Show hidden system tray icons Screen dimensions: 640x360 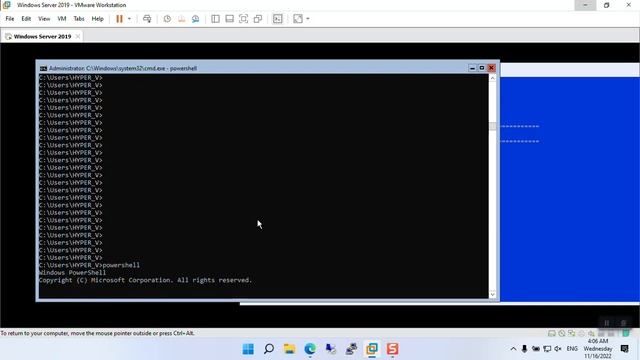pos(513,349)
